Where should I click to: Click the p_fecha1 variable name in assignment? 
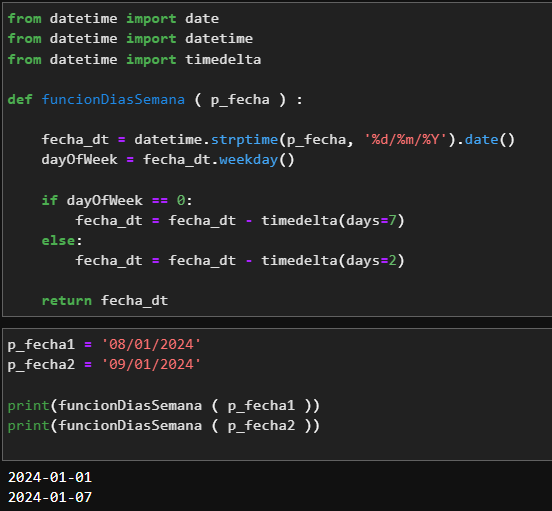(x=41, y=345)
